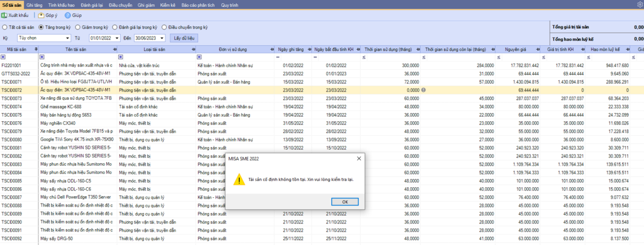The image size is (644, 245).
Task: Open filter operator under Mã tài sản
Action: tap(3, 57)
